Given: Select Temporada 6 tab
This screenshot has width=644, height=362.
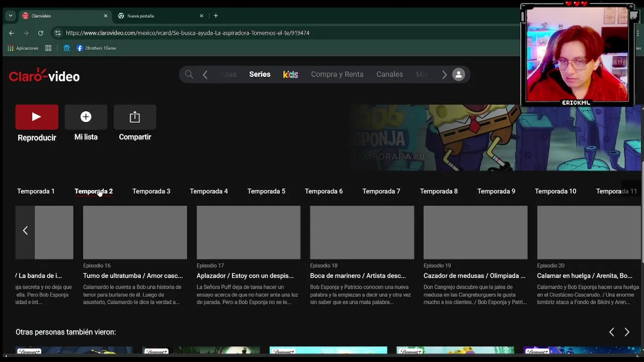Looking at the screenshot, I should 324,191.
